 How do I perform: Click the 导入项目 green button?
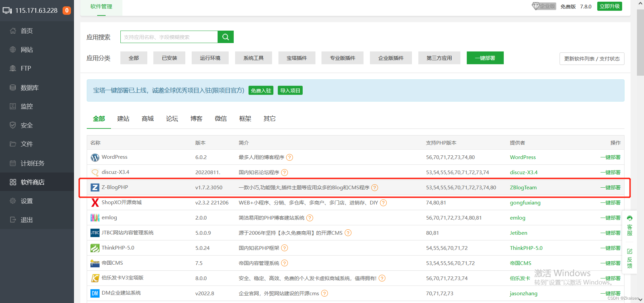pos(290,90)
